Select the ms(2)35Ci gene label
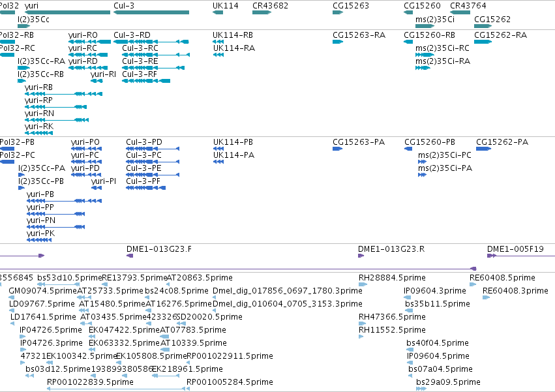The width and height of the screenshot is (555, 392). click(435, 19)
